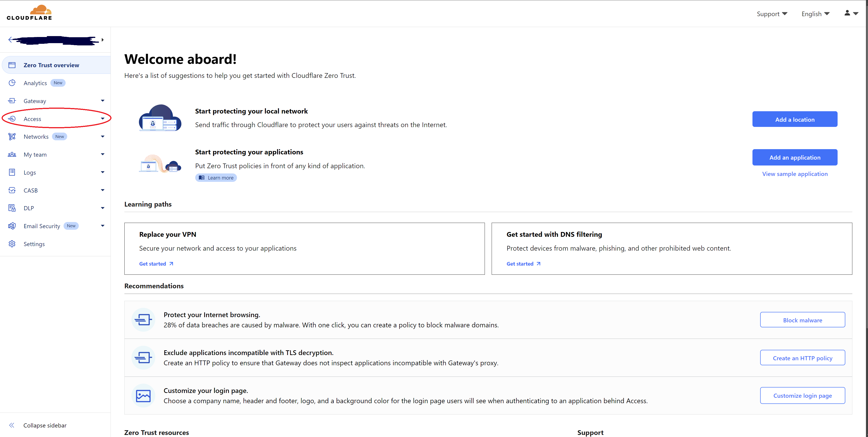868x437 pixels.
Task: Click the DLP sidebar icon
Action: [12, 208]
